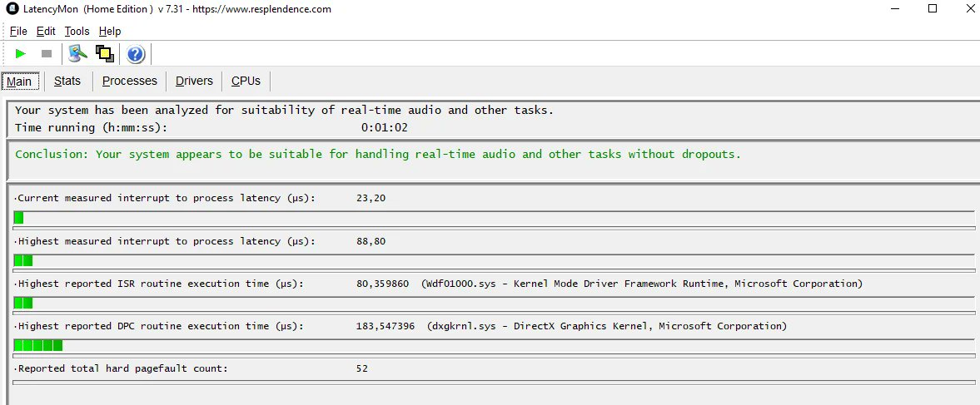The height and width of the screenshot is (405, 980).
Task: Switch to the CPUs tab
Action: 246,81
